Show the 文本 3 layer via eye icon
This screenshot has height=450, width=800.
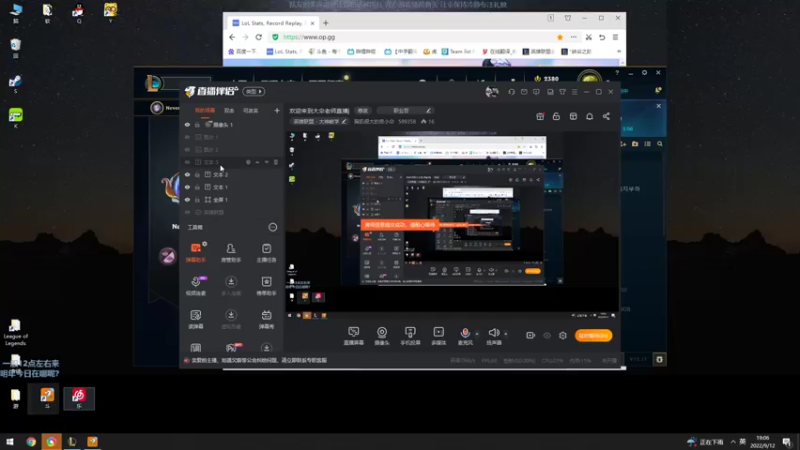pos(187,162)
